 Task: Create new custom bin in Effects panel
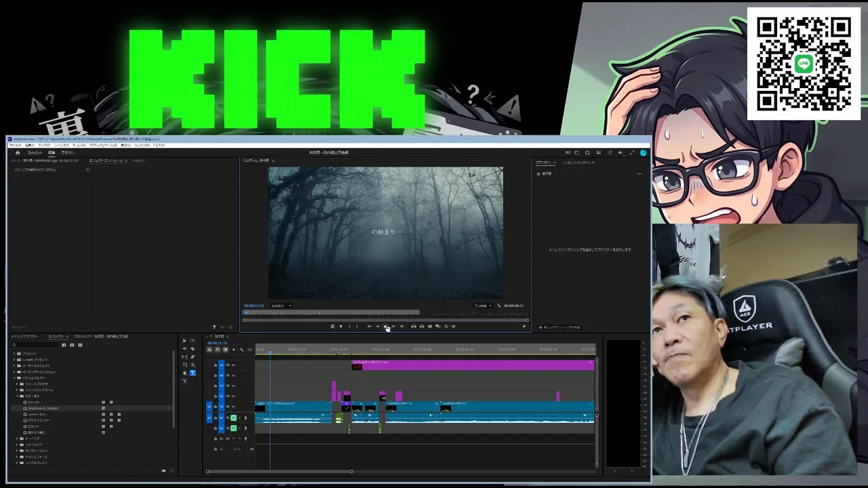coord(163,470)
